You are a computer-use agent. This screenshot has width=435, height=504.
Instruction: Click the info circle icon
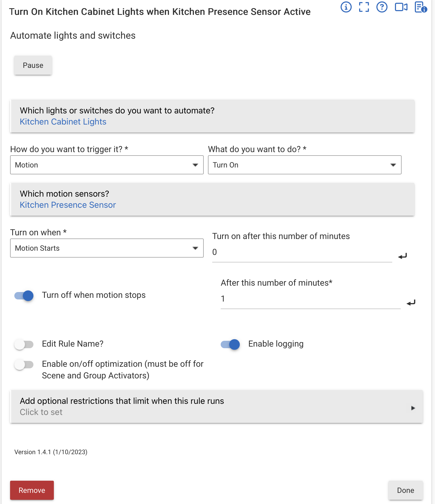(346, 7)
